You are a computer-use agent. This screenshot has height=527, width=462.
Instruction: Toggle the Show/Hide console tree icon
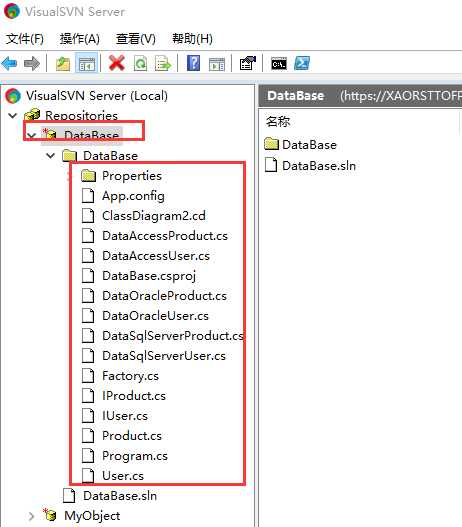(x=87, y=63)
